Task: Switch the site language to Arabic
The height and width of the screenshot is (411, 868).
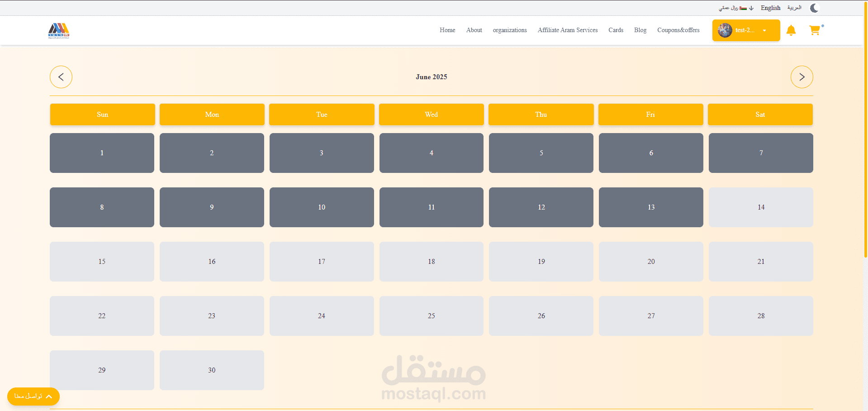Action: tap(794, 8)
